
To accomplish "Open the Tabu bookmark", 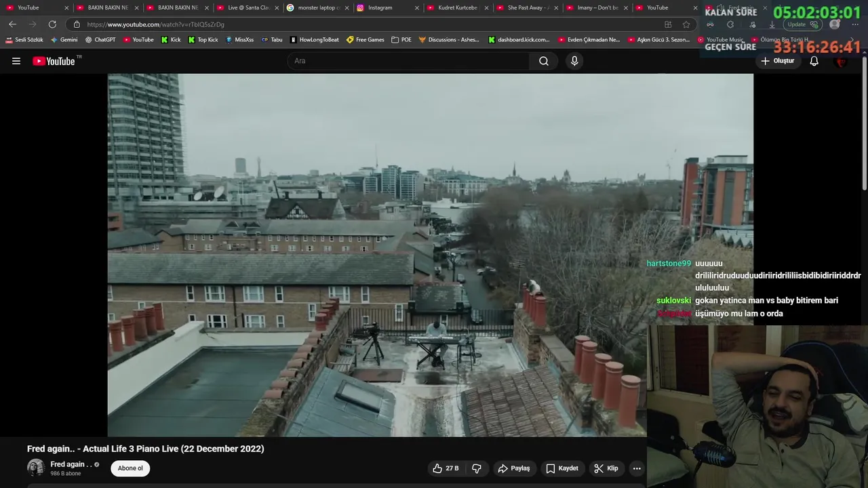I will coord(272,40).
